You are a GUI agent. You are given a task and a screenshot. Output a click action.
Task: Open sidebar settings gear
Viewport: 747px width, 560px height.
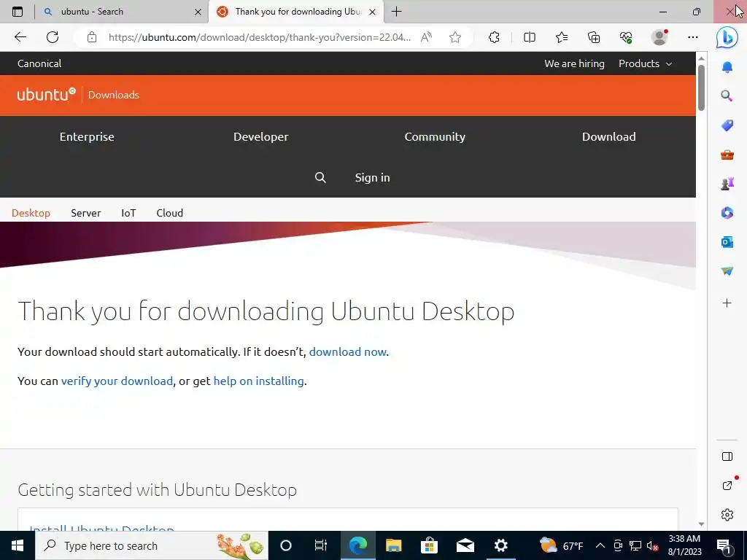pyautogui.click(x=727, y=515)
